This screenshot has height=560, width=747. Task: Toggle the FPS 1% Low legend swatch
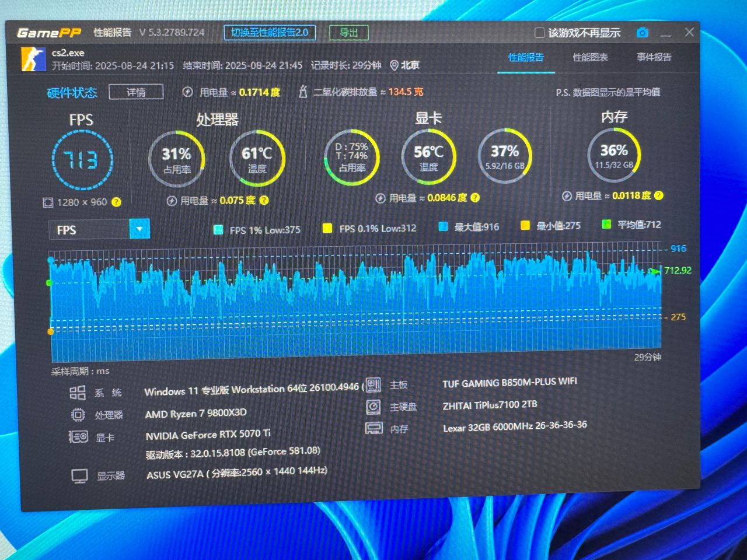click(x=218, y=230)
